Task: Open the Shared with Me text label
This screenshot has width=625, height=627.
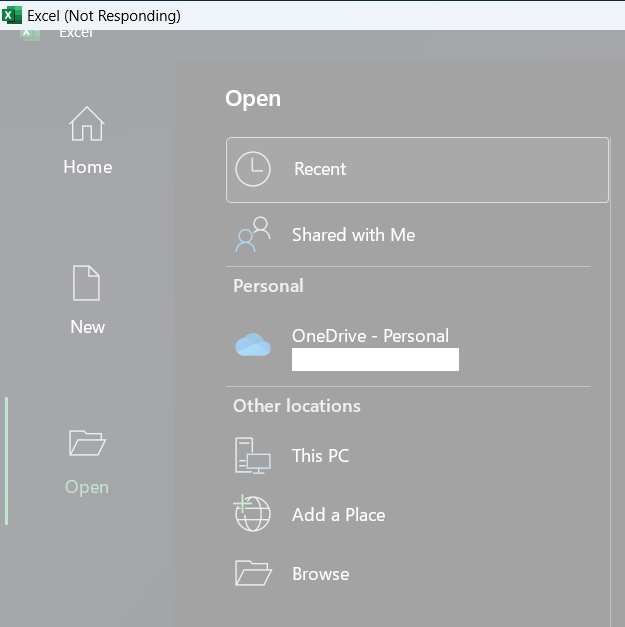Action: (353, 235)
